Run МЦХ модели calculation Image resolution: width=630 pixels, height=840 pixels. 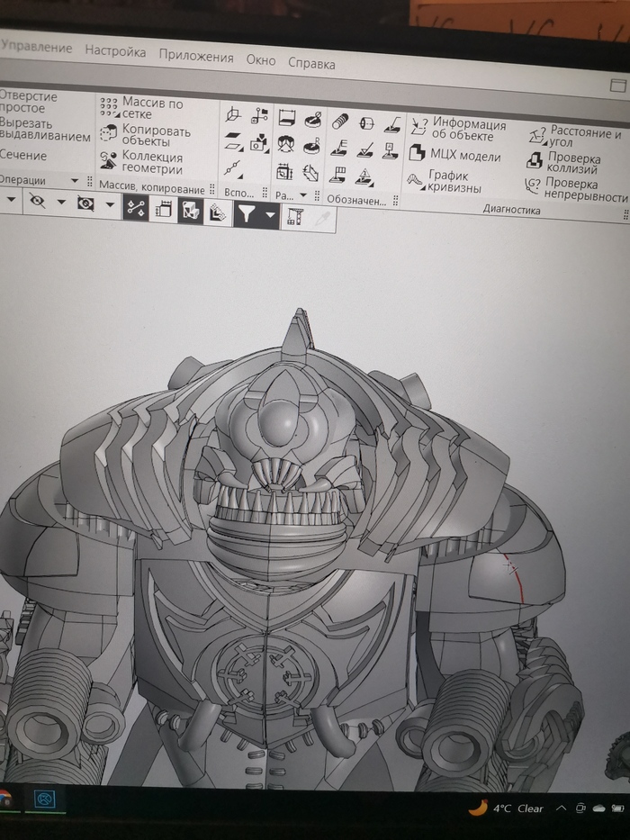[454, 156]
